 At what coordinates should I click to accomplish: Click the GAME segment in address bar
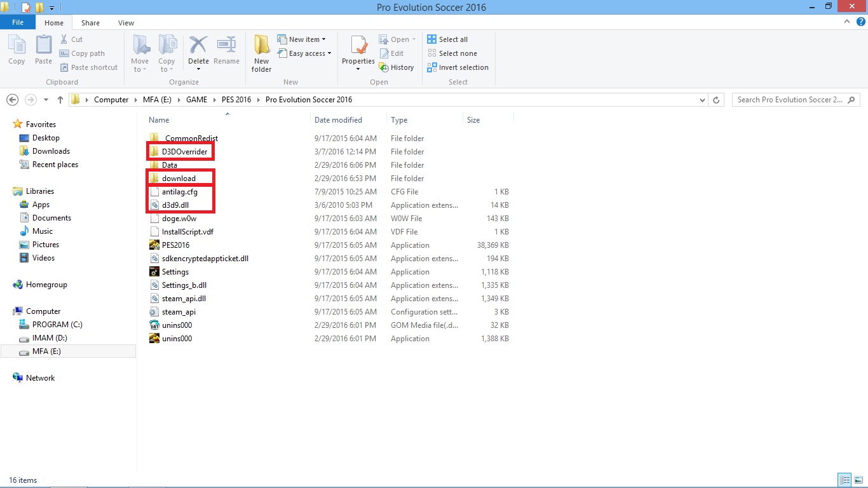tap(196, 100)
